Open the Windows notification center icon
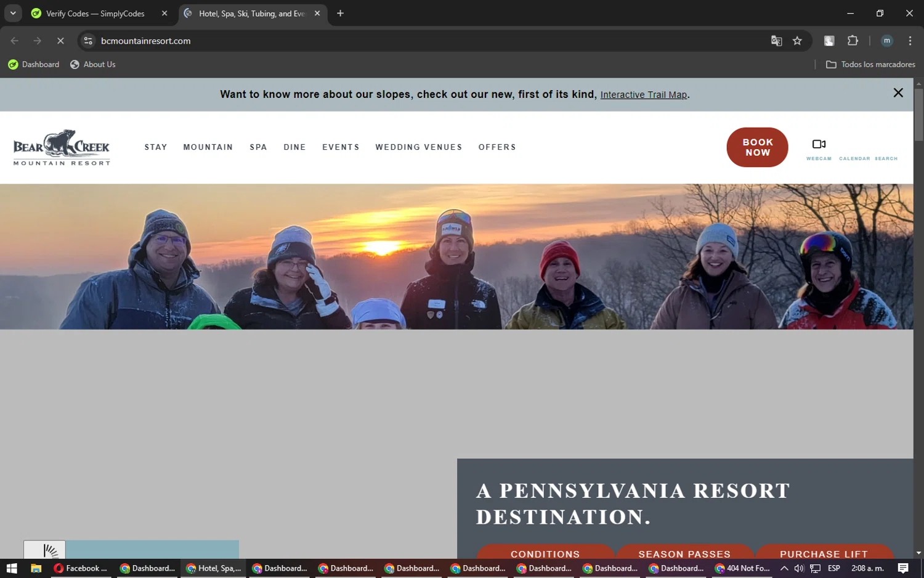Screen dimensions: 924x578 [x=903, y=568]
